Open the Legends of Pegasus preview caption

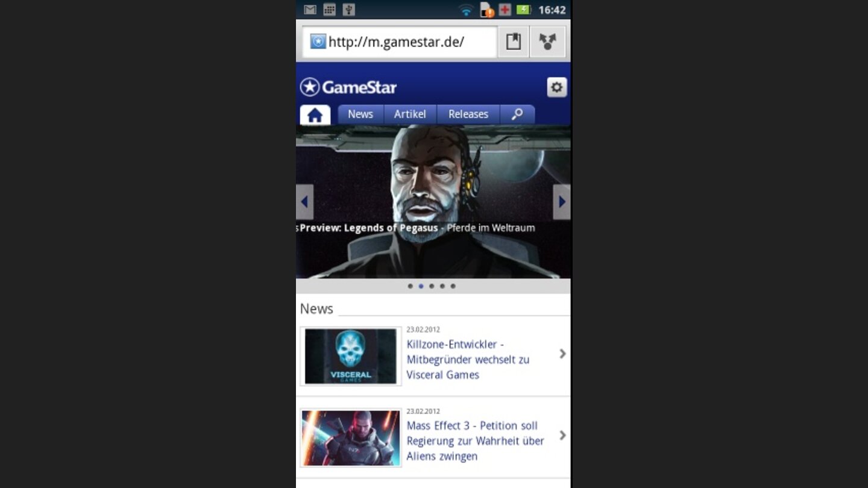click(x=417, y=228)
